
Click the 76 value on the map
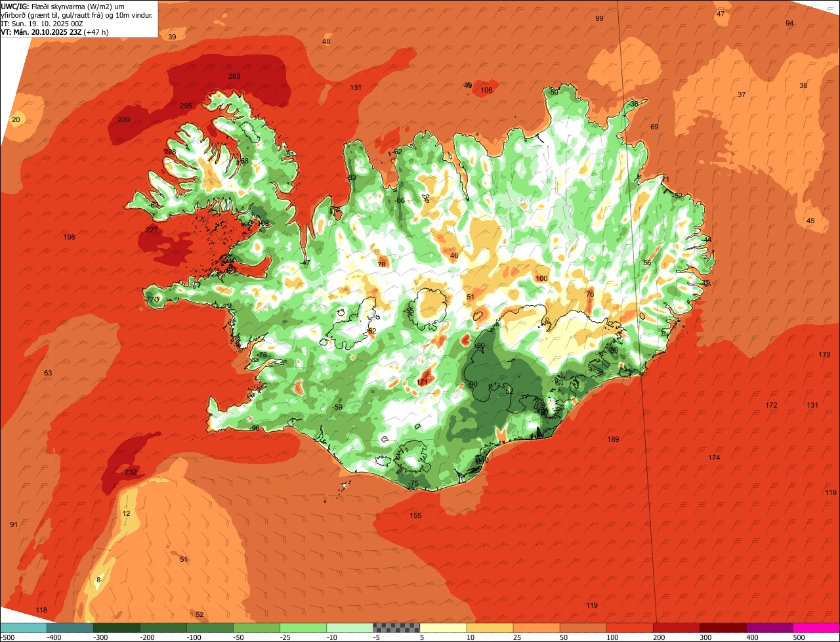(589, 294)
